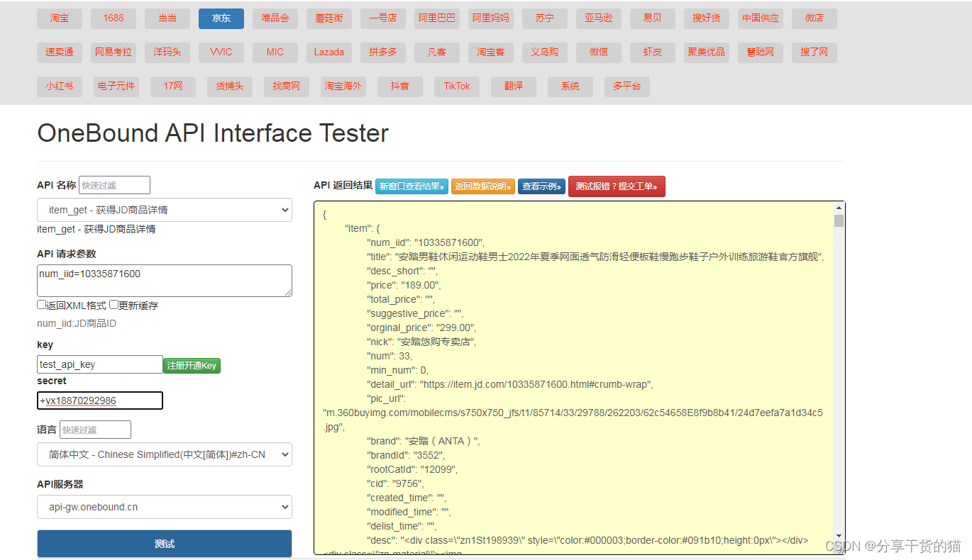Focus the API 名称 quick filter field
972x560 pixels.
coord(115,185)
